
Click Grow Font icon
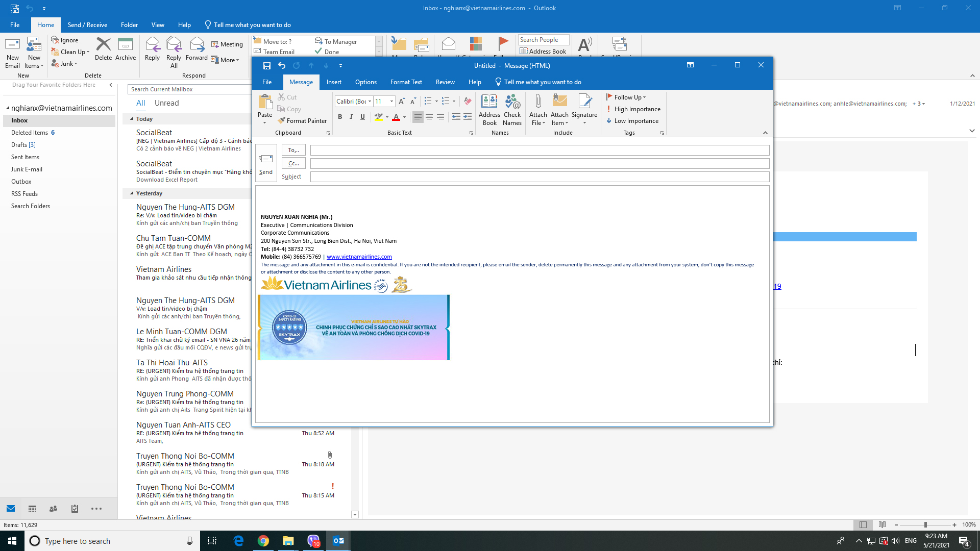402,101
